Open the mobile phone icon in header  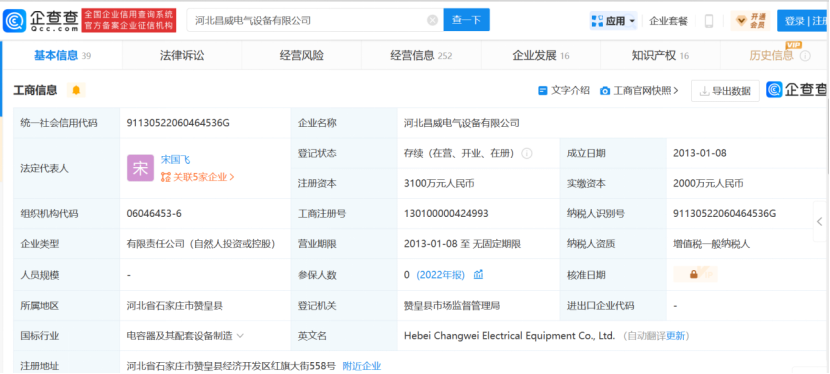[709, 21]
